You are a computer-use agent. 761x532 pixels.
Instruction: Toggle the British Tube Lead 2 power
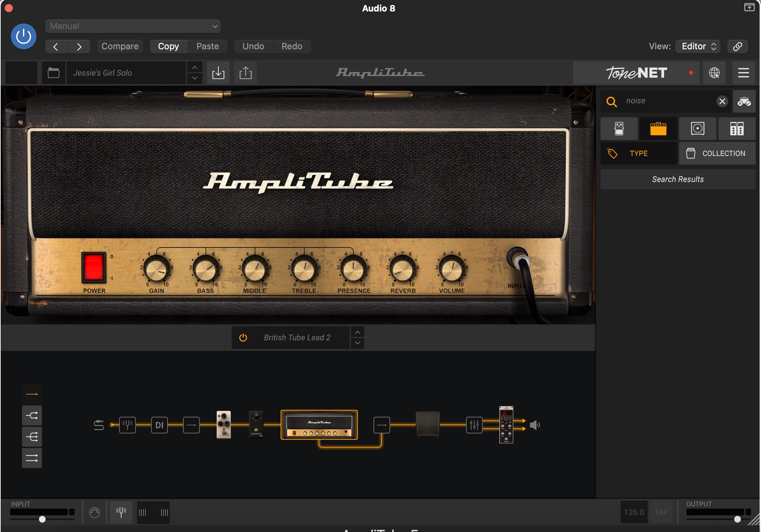pyautogui.click(x=243, y=338)
